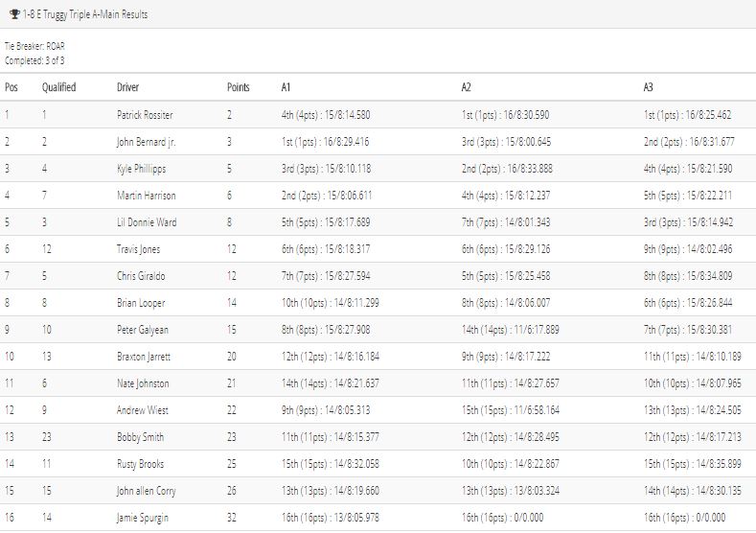Click Jamie Spurgin driver name
Screen dimensions: 756x533
[143, 518]
